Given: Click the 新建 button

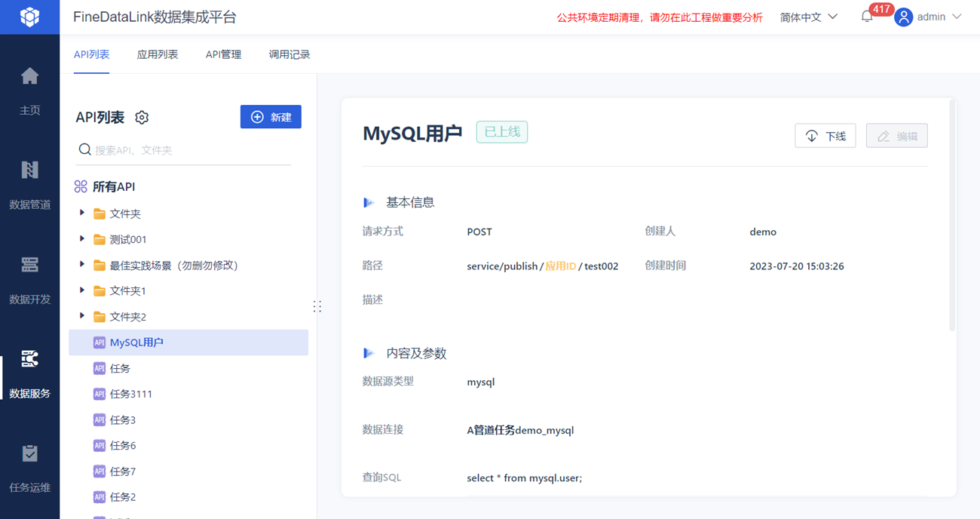Looking at the screenshot, I should (x=271, y=117).
